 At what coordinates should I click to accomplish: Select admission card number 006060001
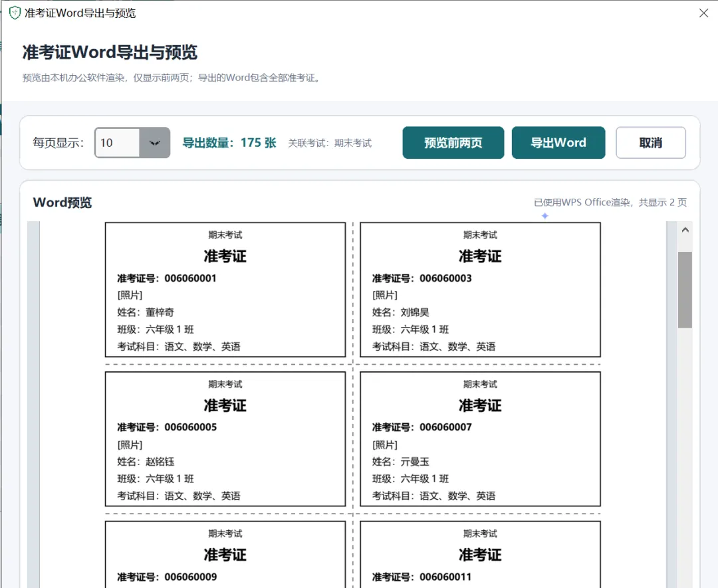tap(167, 278)
